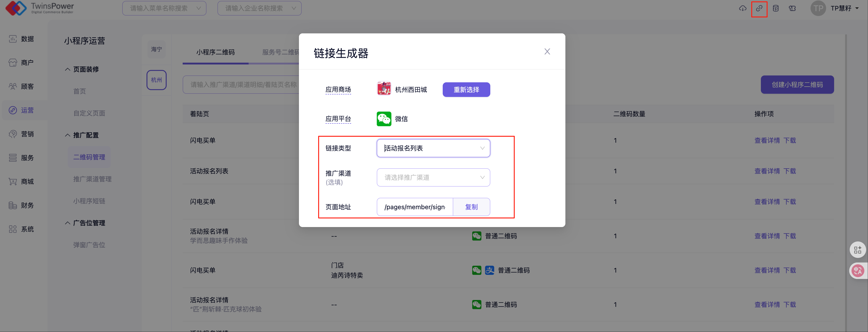
Task: Click the translation floating icon at right edge
Action: click(x=857, y=270)
